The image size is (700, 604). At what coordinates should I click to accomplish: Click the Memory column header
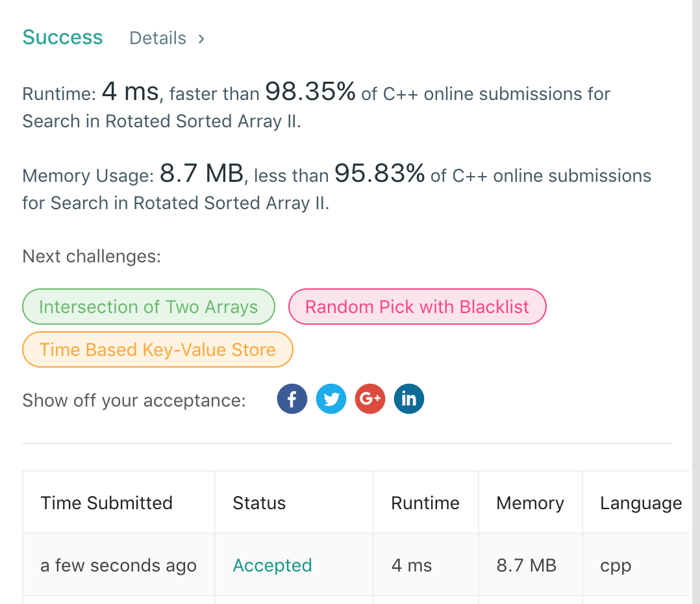(x=530, y=503)
